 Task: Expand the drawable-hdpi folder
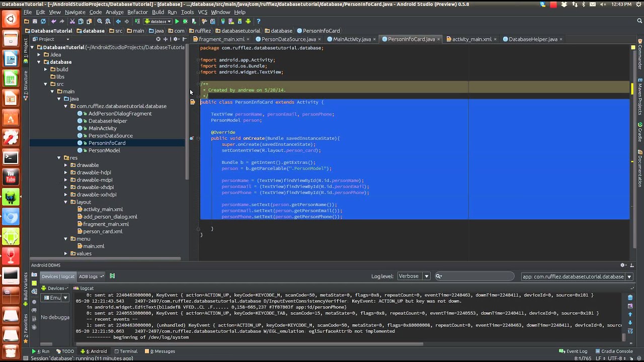point(65,172)
